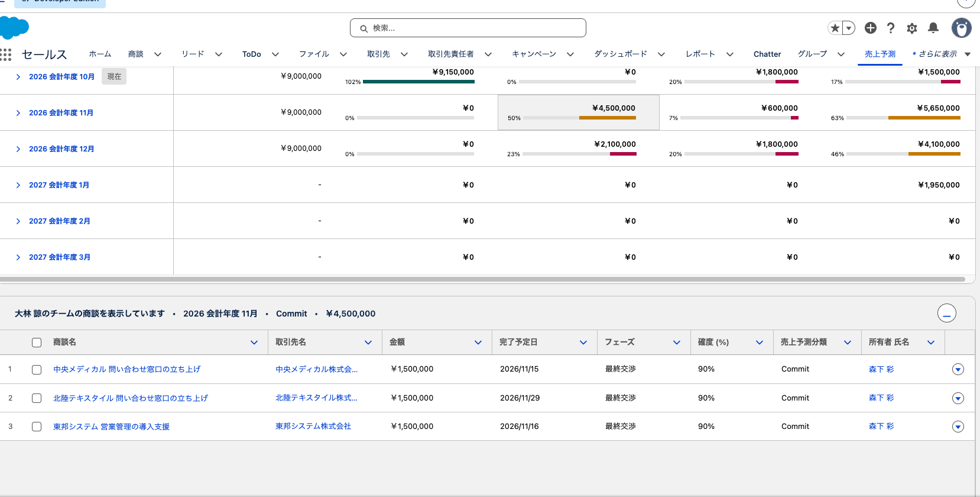Expand the 2026 会計年度 10月 row
This screenshot has height=497, width=980.
[18, 77]
